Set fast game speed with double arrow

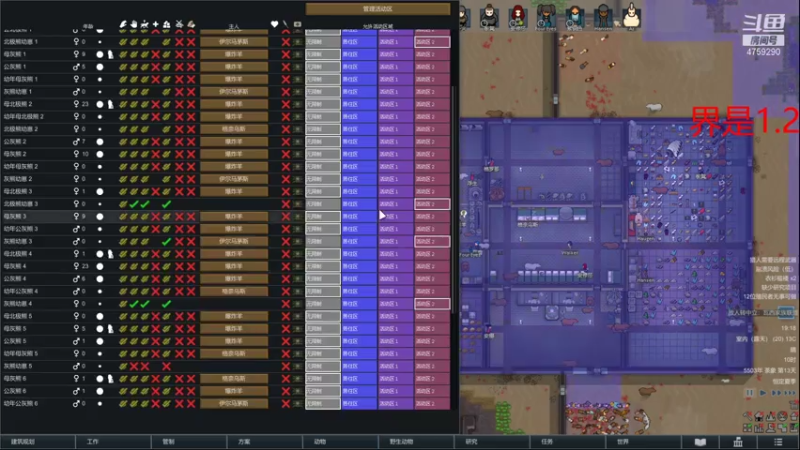[x=776, y=393]
